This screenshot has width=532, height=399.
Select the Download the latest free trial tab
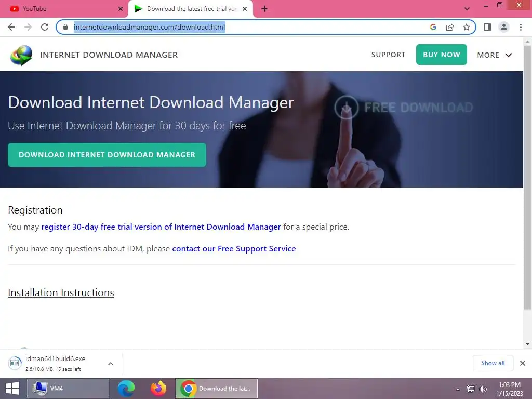click(191, 9)
